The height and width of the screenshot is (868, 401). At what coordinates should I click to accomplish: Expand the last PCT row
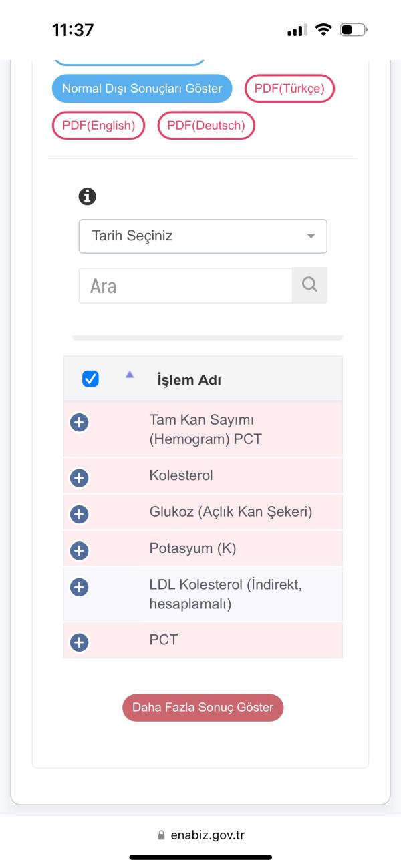click(x=79, y=642)
